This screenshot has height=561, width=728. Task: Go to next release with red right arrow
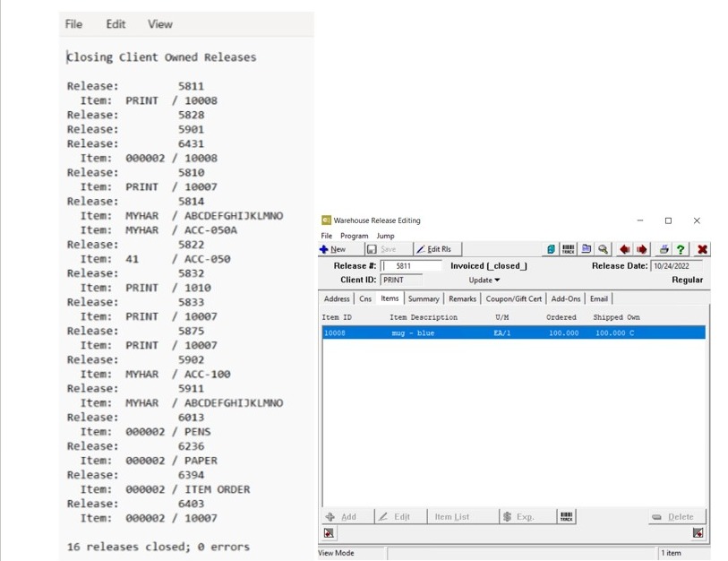pyautogui.click(x=642, y=249)
